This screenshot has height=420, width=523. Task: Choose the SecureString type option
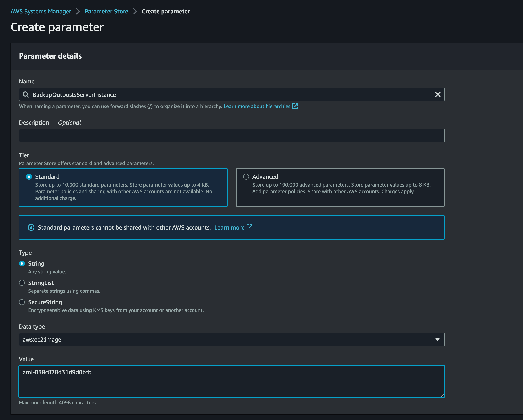coord(22,302)
